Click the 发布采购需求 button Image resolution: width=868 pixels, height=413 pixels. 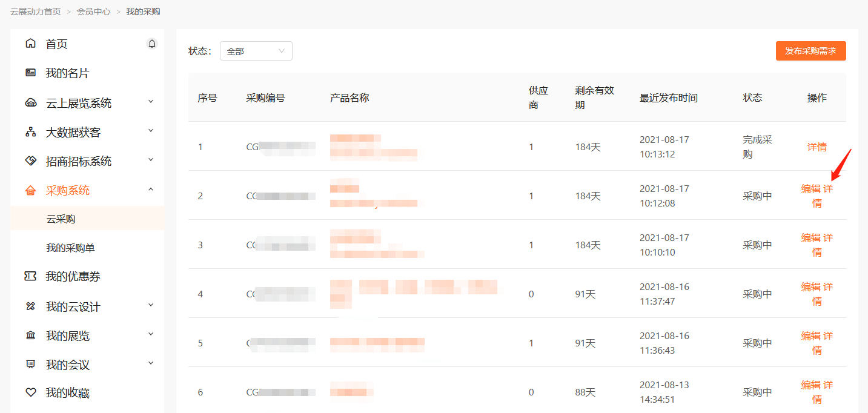click(x=810, y=51)
